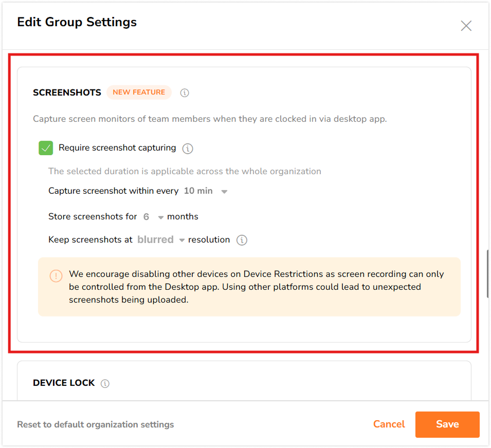Viewport: 491px width, 448px height.
Task: Click the DEVICE LOCK section heading
Action: point(64,383)
